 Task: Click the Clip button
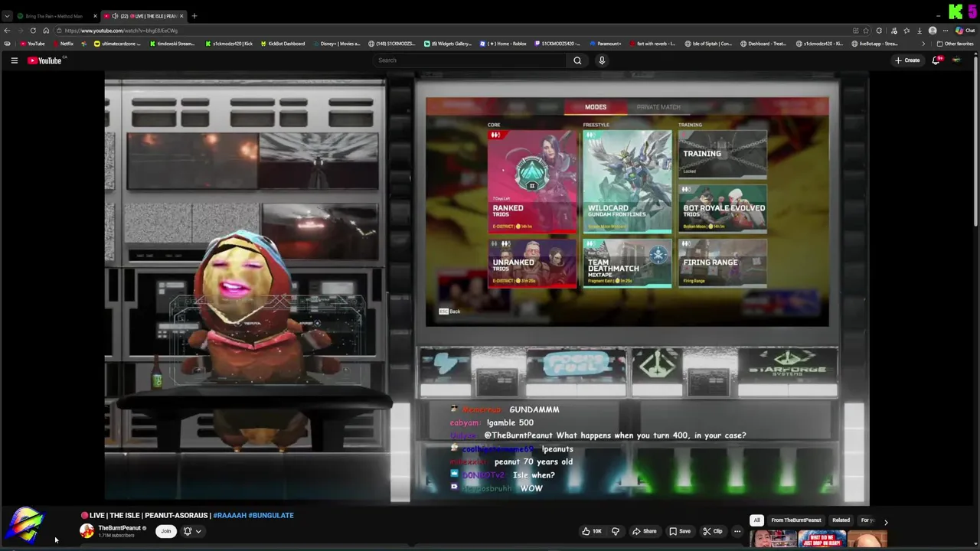pos(713,531)
